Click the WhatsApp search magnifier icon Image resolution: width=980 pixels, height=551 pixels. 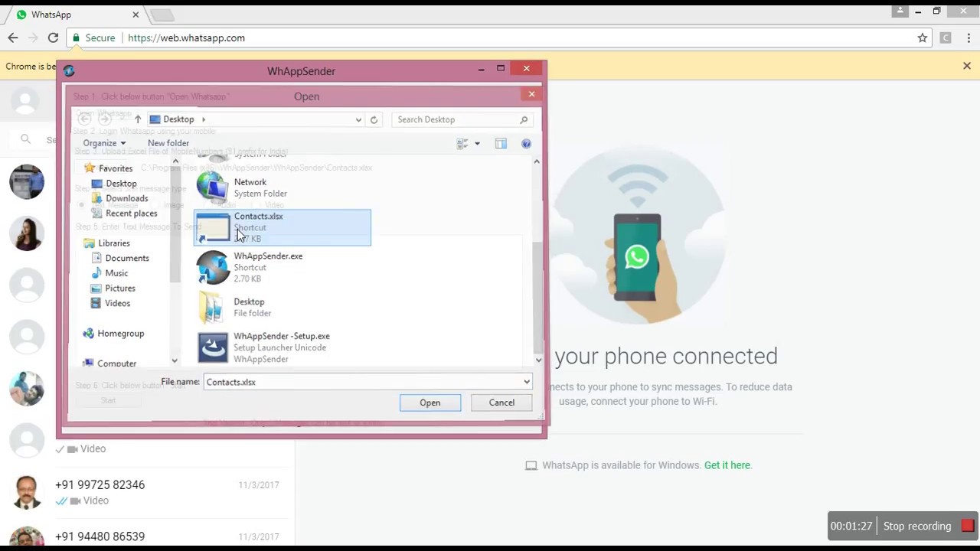point(25,139)
